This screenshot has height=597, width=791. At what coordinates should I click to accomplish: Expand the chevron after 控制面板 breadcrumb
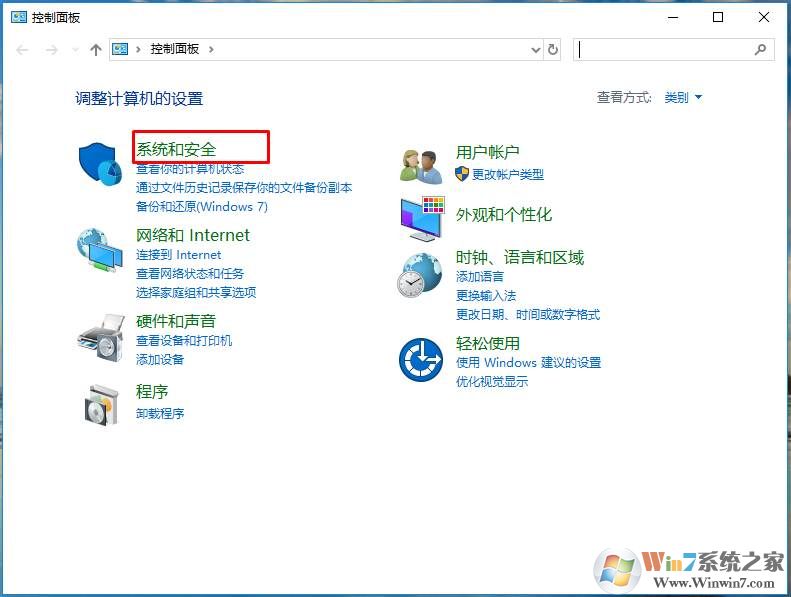coord(211,49)
